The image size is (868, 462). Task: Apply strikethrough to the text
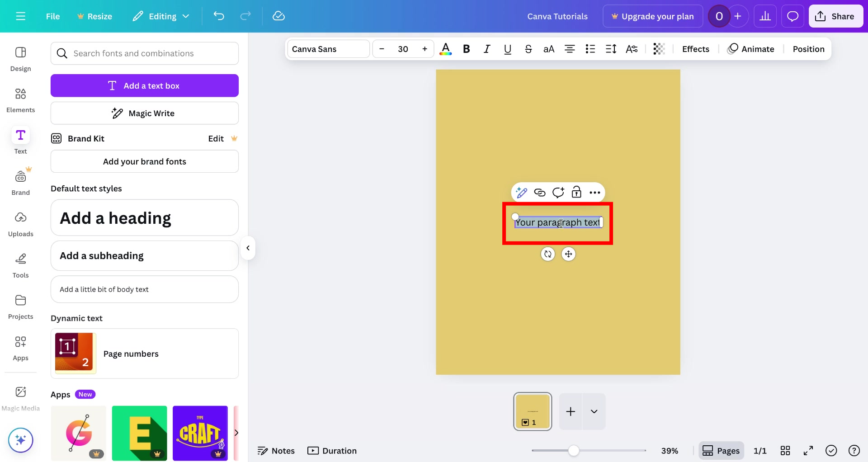[x=528, y=49]
